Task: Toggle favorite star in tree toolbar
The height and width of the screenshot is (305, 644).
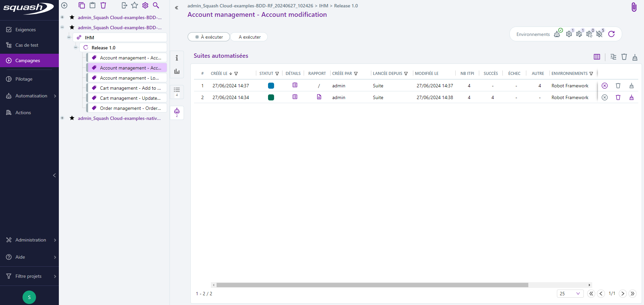Action: coord(135,5)
